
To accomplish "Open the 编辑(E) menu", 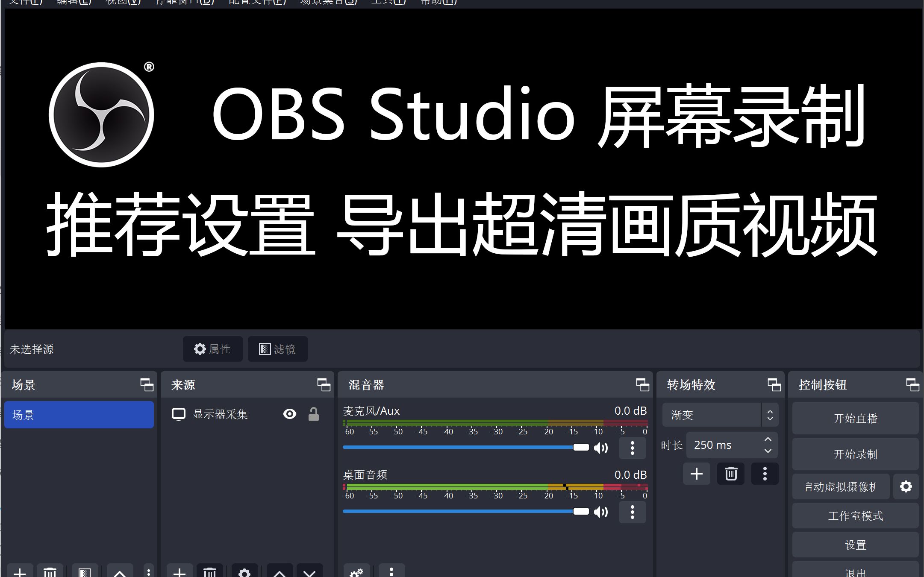I will (74, 2).
